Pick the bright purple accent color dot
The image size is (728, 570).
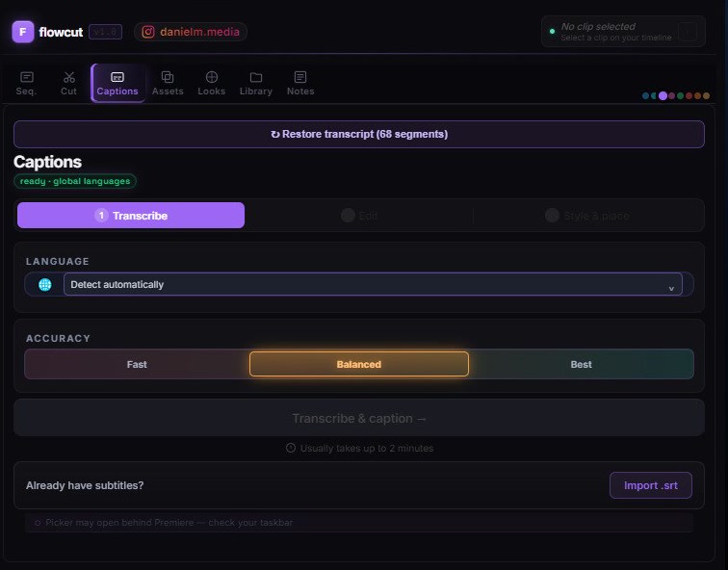tap(663, 96)
